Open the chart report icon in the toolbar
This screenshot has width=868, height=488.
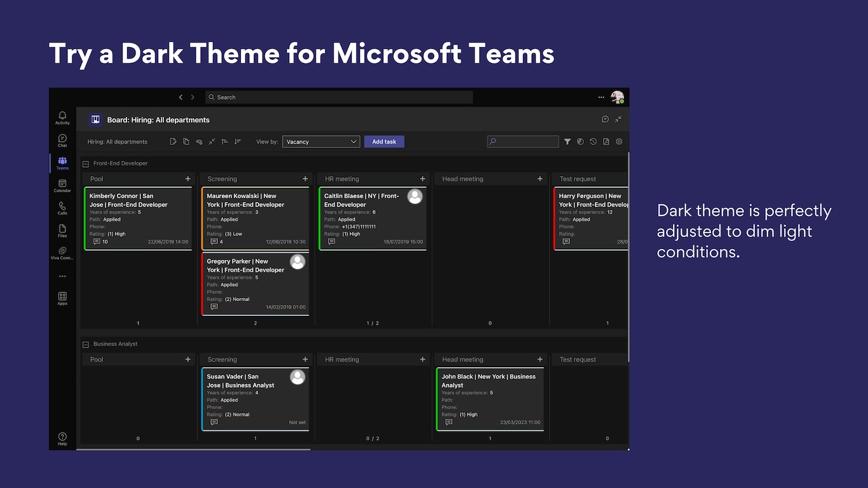click(x=580, y=142)
